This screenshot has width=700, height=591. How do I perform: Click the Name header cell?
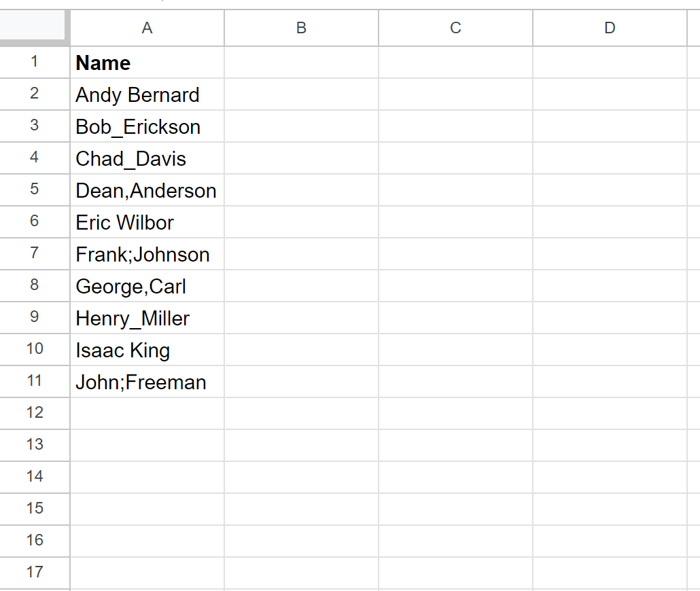point(147,62)
